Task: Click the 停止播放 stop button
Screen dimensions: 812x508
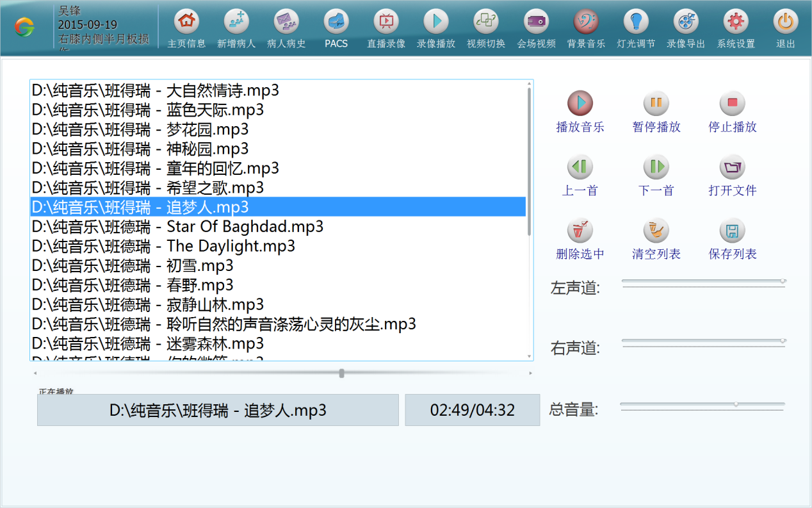Action: click(x=733, y=103)
